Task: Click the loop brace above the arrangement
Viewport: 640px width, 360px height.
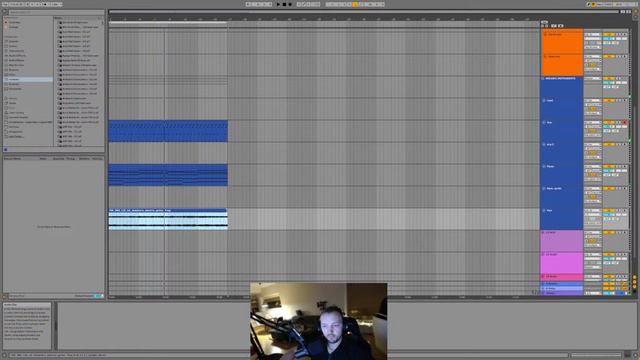Action: tap(168, 22)
